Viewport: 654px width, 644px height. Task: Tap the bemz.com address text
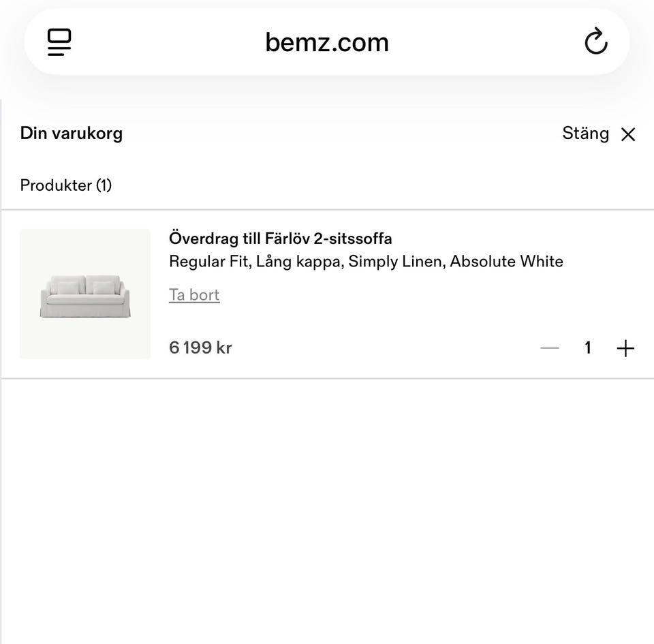pyautogui.click(x=327, y=42)
